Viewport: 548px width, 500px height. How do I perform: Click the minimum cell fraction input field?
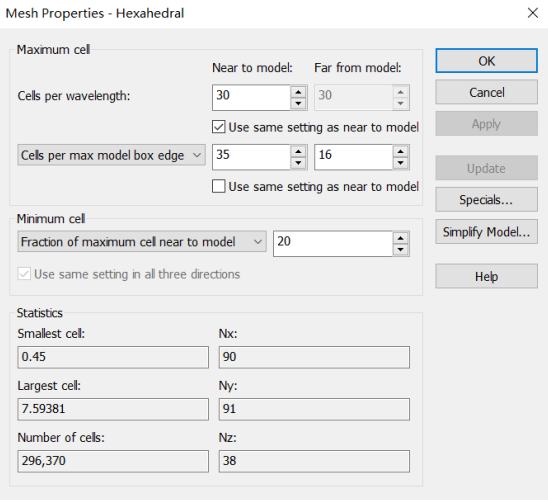coord(333,244)
